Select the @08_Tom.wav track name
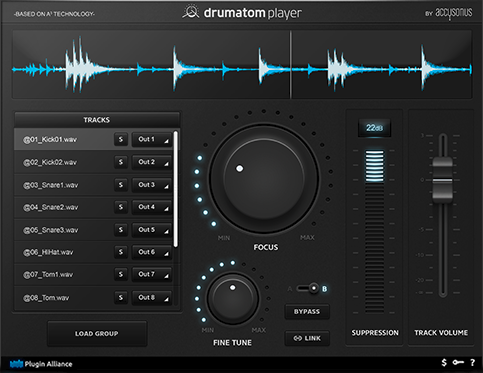 coord(46,298)
